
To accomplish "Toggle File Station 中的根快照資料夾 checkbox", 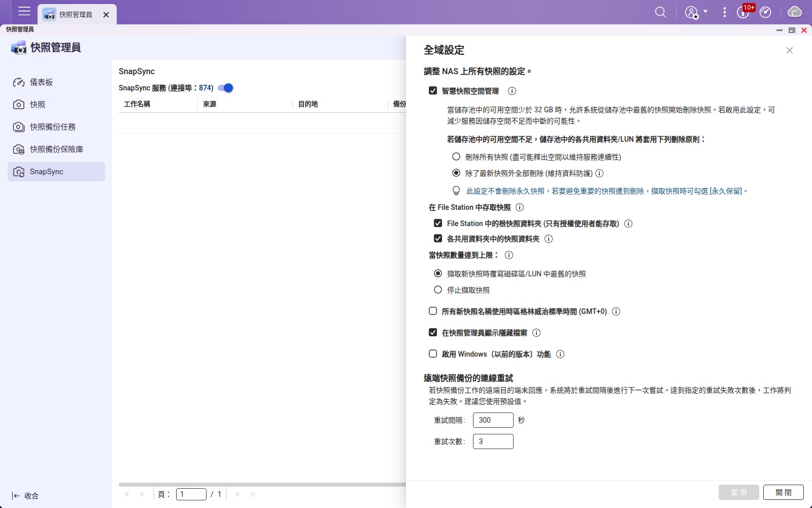I will [438, 223].
